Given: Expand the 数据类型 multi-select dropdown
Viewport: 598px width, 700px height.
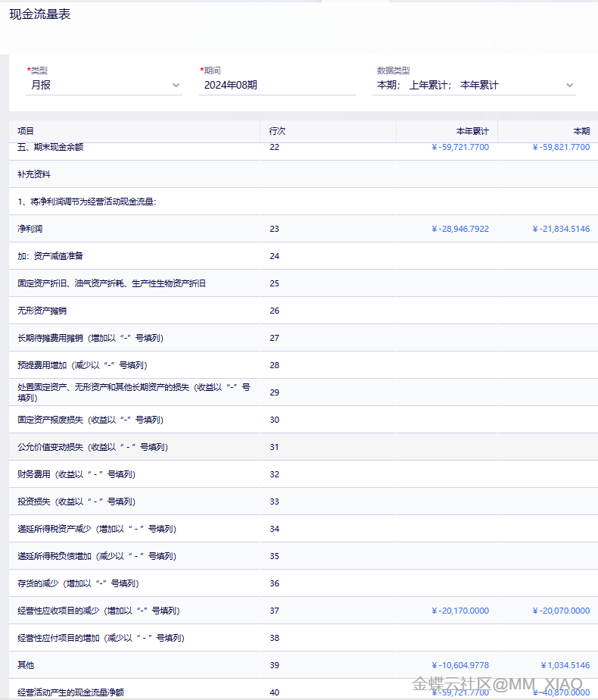Looking at the screenshot, I should 474,85.
